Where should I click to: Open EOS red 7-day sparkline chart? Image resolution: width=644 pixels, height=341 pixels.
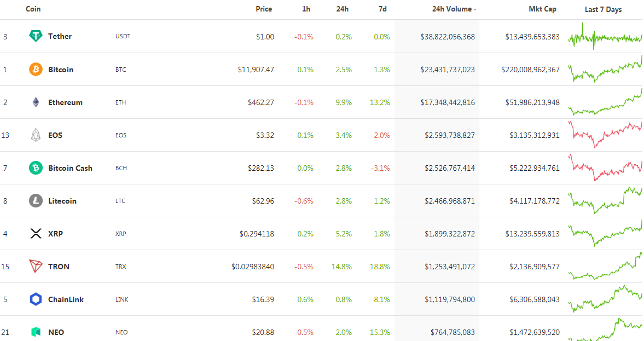point(605,134)
